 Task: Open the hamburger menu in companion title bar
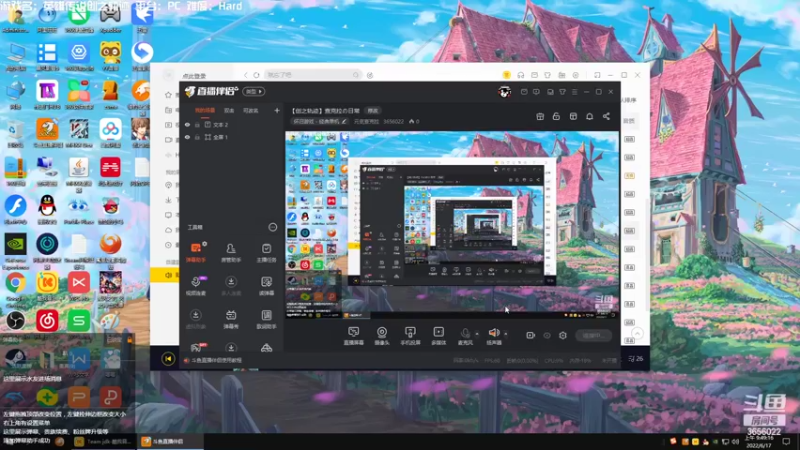coord(574,92)
